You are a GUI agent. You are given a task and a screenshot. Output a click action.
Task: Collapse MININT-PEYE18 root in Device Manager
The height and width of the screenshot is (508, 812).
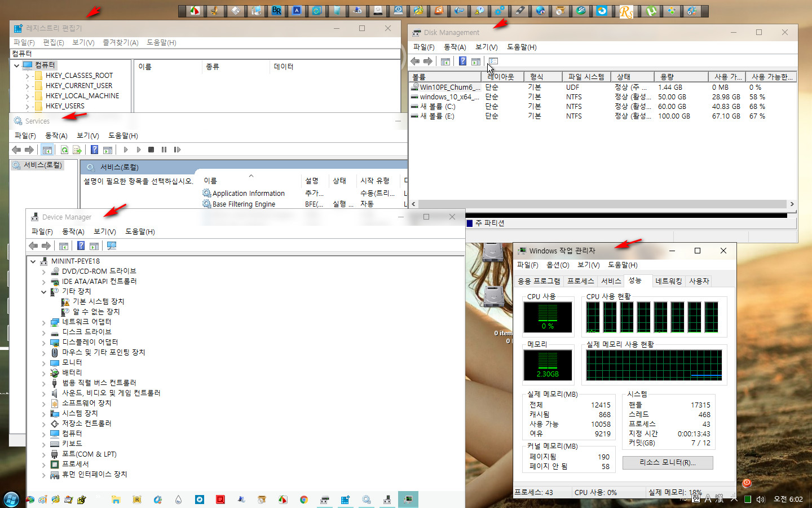pos(33,261)
